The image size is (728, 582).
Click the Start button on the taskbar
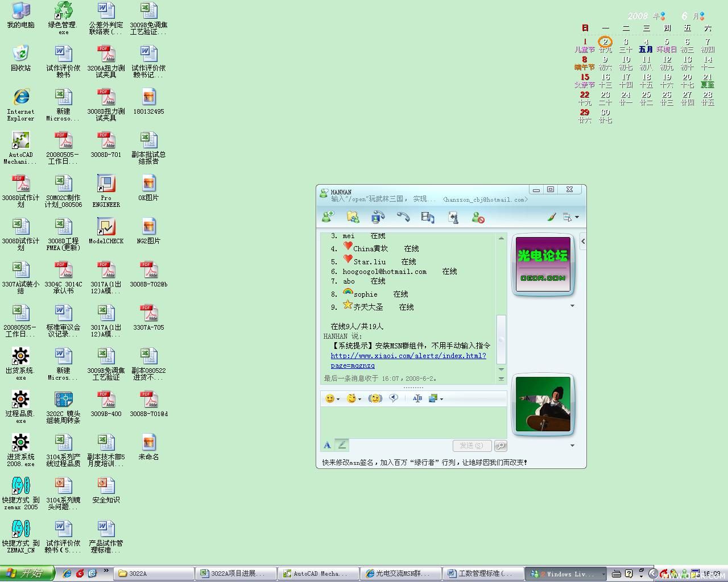[x=27, y=573]
